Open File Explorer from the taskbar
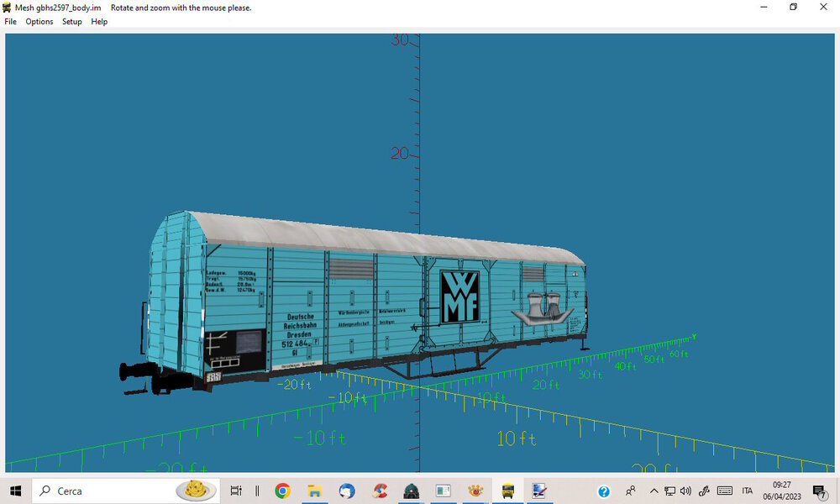 tap(314, 491)
